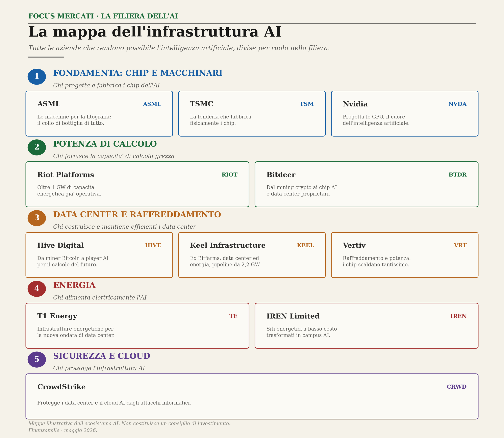Click IREN description Siti energetici a basso costo
The image size is (504, 438).
(302, 332)
